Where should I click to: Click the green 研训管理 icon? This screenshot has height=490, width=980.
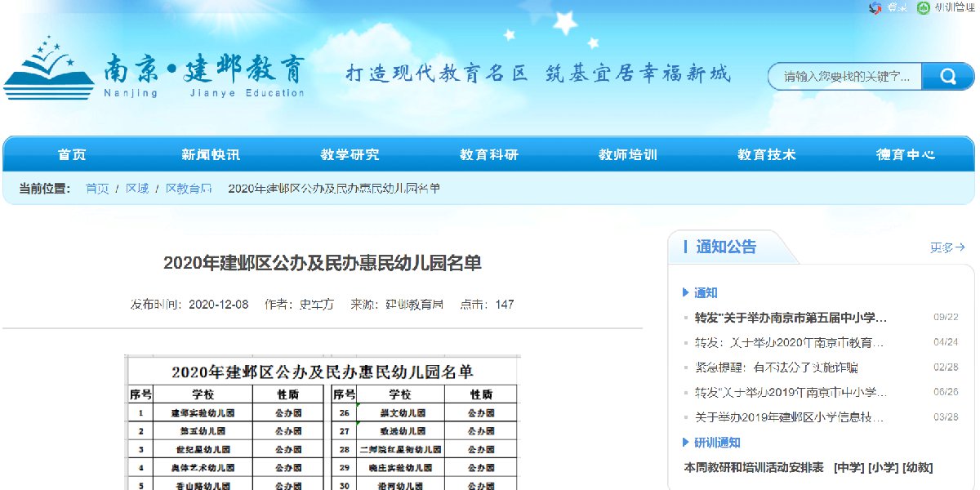[x=923, y=8]
